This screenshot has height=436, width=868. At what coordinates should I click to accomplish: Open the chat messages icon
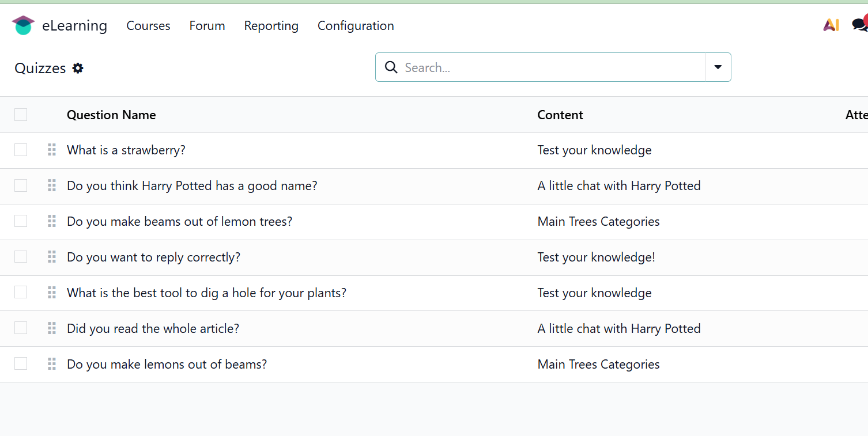(x=859, y=25)
